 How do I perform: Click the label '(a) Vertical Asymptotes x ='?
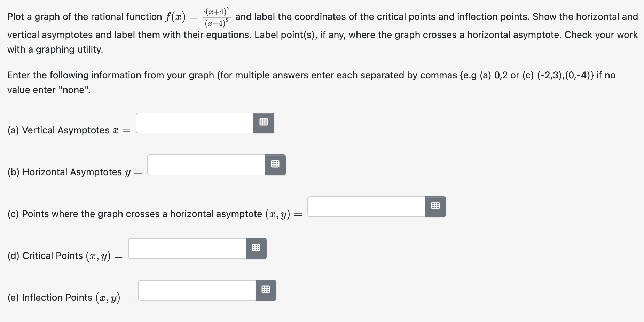point(68,130)
